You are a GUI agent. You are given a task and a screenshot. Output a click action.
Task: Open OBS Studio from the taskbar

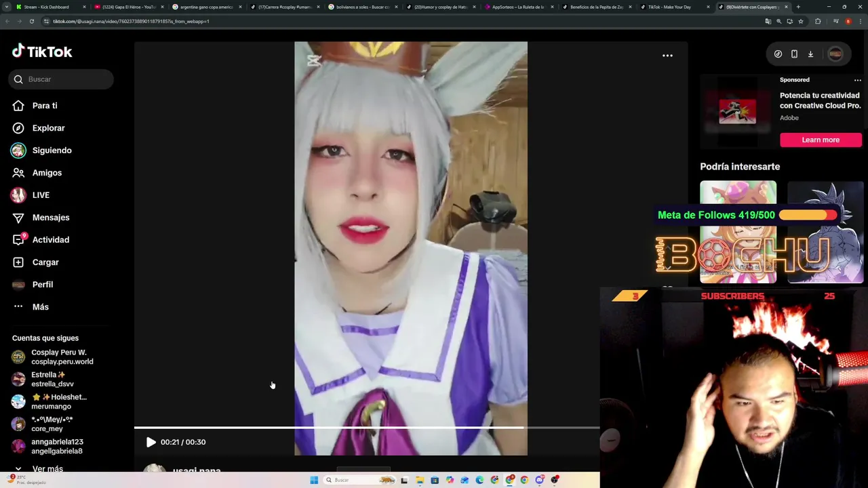[x=555, y=480]
